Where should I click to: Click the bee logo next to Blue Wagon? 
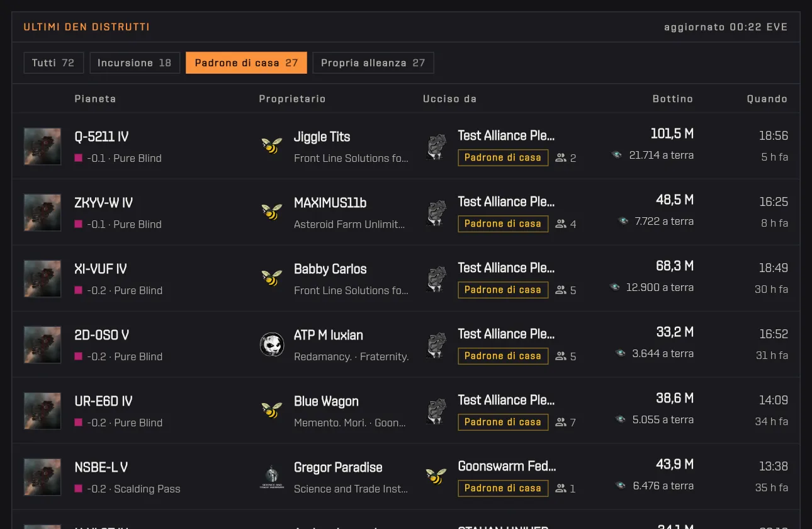(x=272, y=411)
